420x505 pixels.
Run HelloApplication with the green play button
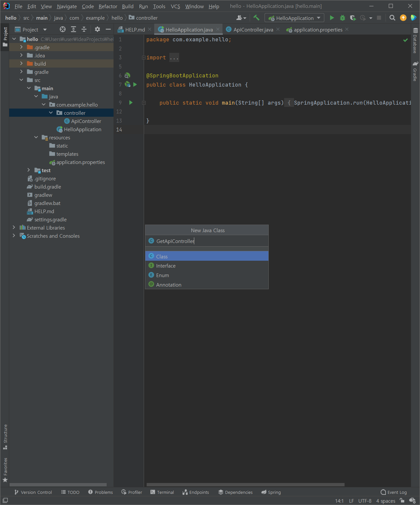[x=332, y=18]
